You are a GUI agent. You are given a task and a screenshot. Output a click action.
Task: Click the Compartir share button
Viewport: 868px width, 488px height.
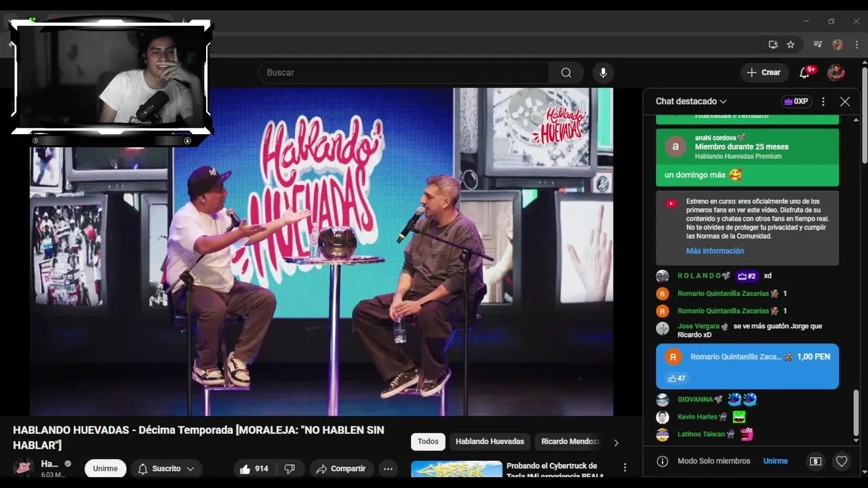pyautogui.click(x=341, y=468)
